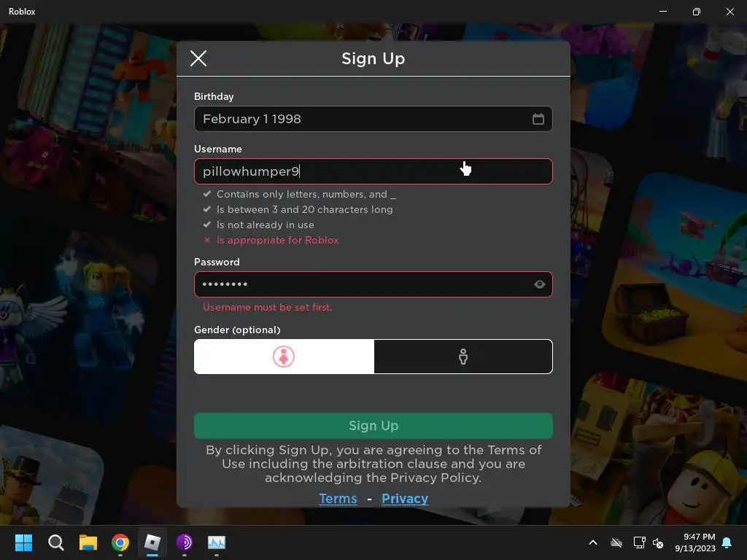Click 'Is appropriate for Roblox' error text

[x=278, y=240]
